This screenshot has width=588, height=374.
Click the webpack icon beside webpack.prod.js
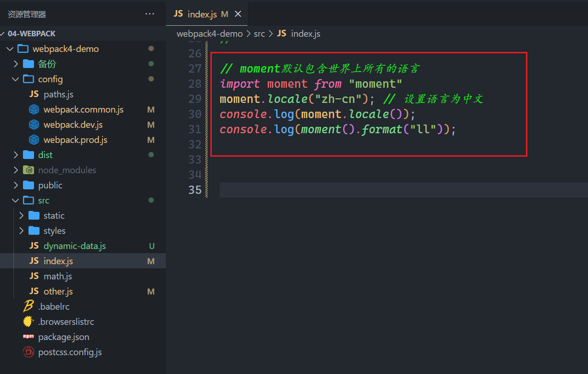tap(34, 140)
